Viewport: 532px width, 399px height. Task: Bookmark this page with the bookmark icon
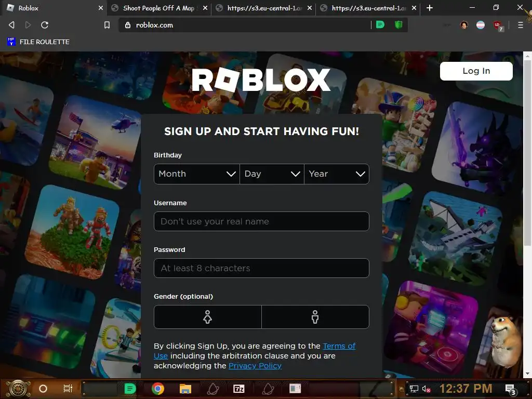click(x=107, y=25)
